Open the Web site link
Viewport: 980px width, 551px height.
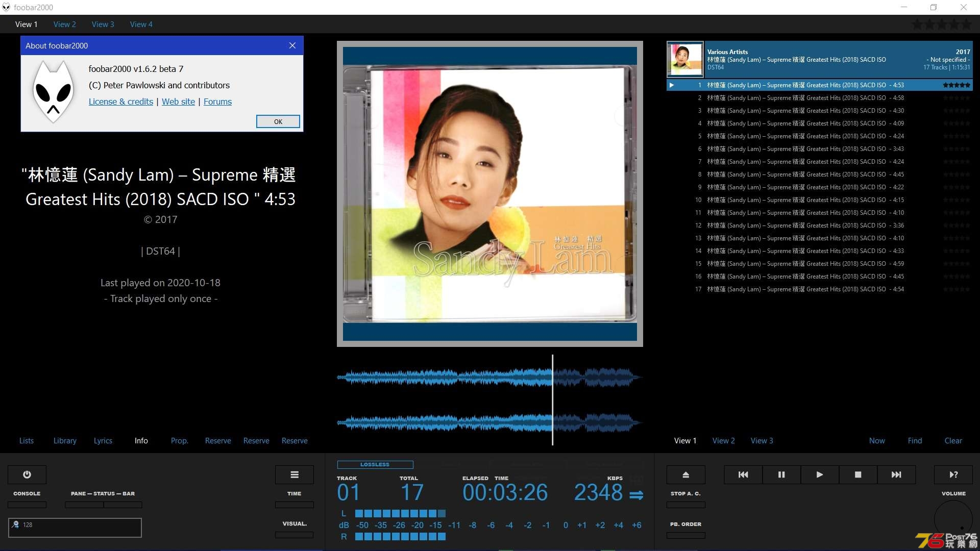coord(178,102)
